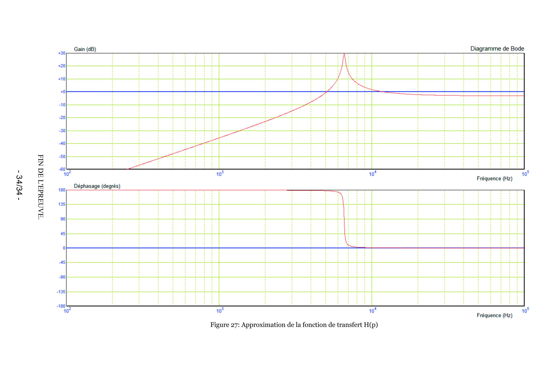
Task: Click the 180 phase axis tick label
Action: [62, 190]
